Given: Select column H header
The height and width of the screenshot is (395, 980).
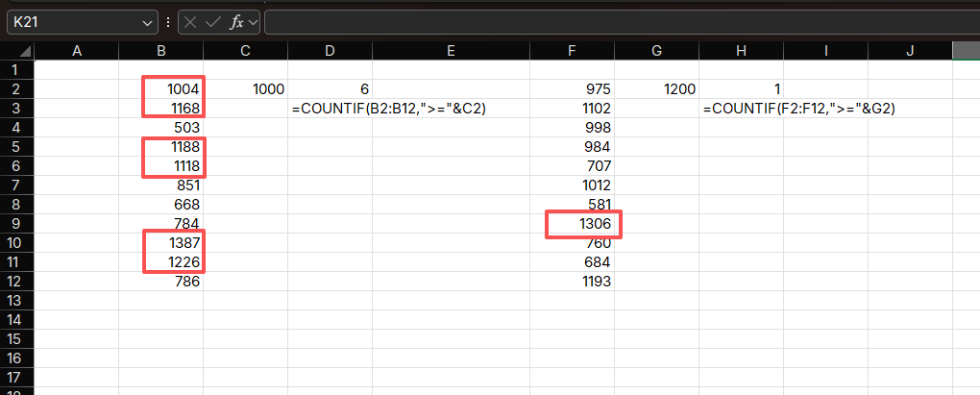Looking at the screenshot, I should (x=742, y=51).
